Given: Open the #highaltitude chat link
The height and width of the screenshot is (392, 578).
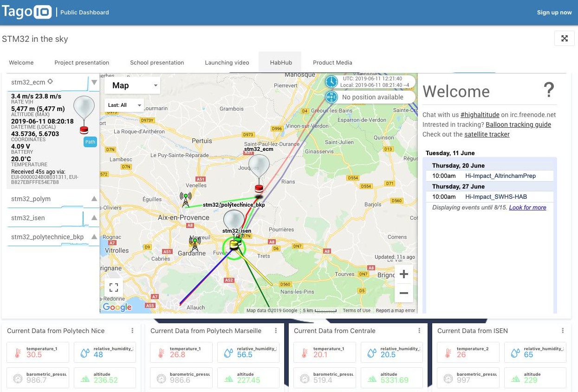Looking at the screenshot, I should click(480, 115).
